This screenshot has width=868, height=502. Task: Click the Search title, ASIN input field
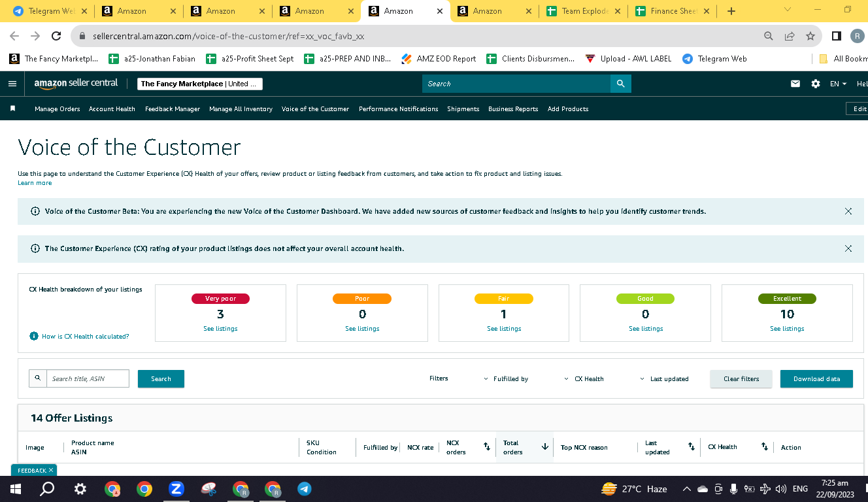(x=88, y=378)
